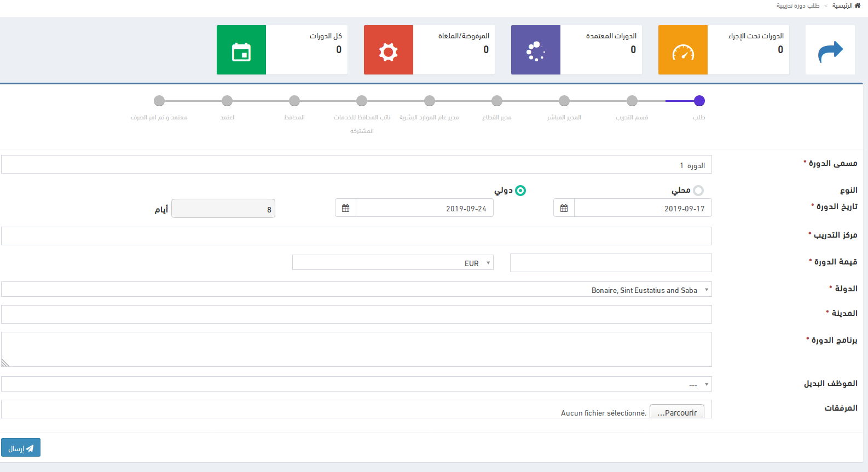
Task: Click the إرسال send button
Action: [21, 448]
